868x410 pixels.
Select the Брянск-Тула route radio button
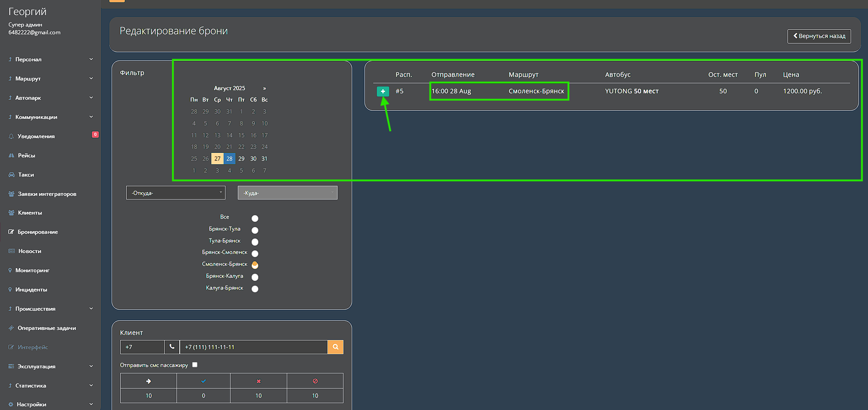pyautogui.click(x=255, y=230)
